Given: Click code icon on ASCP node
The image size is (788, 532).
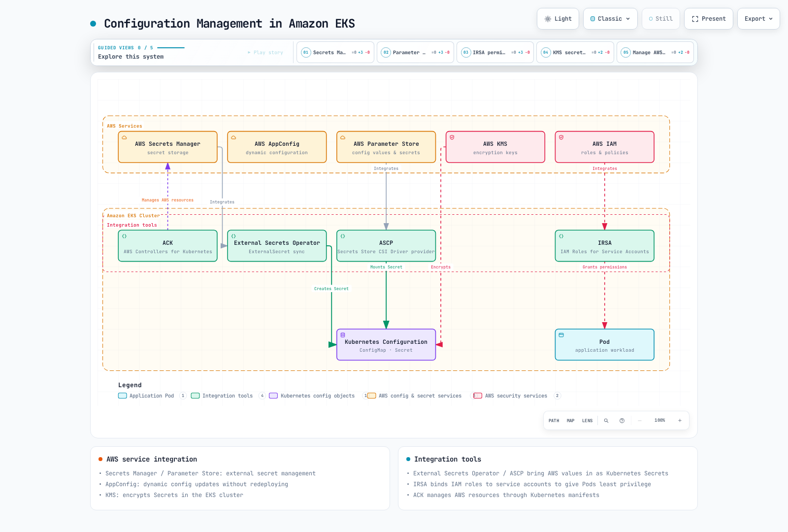Looking at the screenshot, I should [343, 236].
